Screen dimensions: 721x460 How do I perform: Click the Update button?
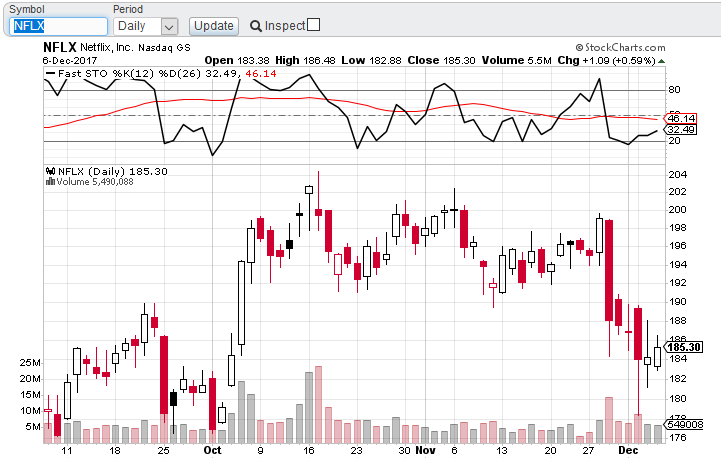point(214,26)
